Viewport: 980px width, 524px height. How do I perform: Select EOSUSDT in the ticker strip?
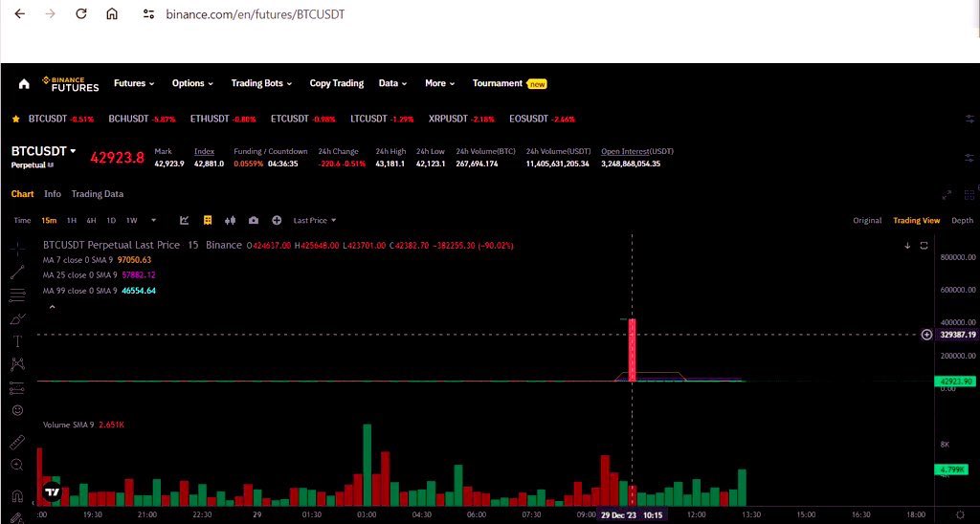coord(542,119)
